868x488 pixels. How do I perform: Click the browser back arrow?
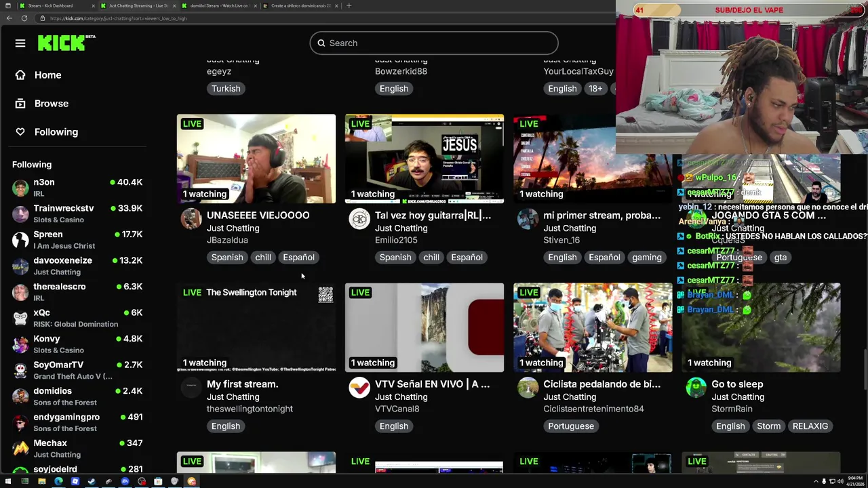tap(9, 18)
